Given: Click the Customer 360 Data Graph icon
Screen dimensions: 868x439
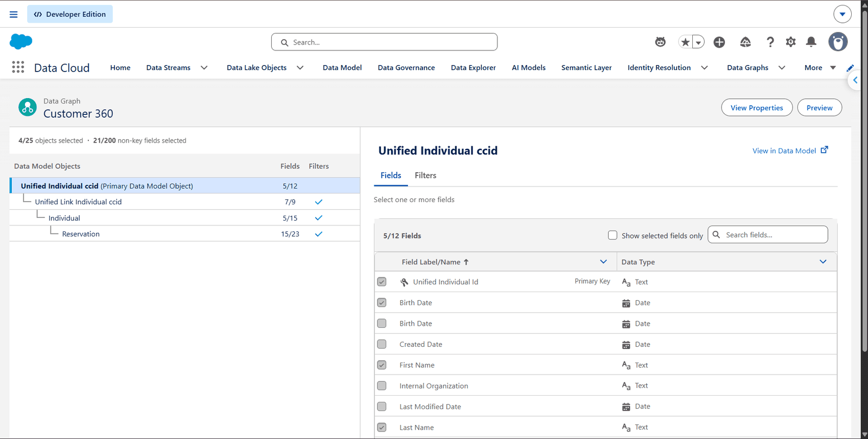Looking at the screenshot, I should [x=28, y=107].
